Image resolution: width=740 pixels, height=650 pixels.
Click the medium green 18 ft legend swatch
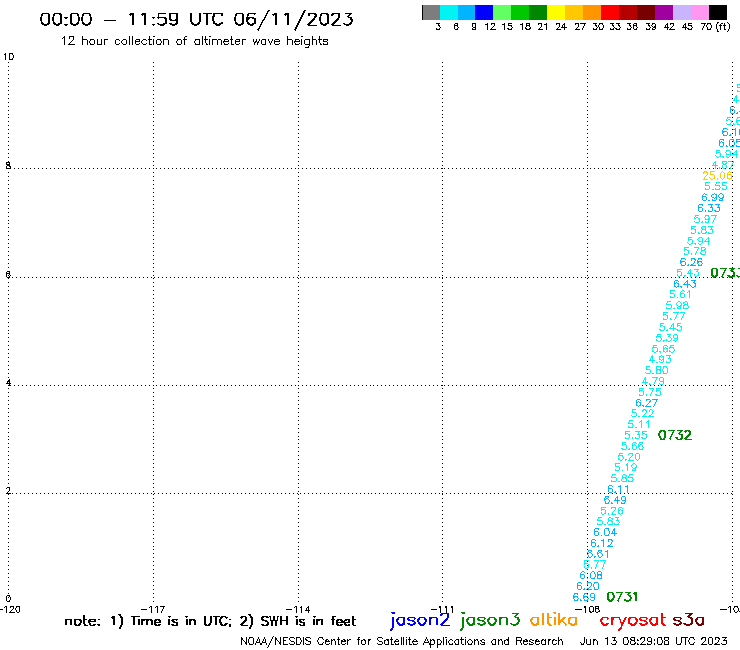(521, 12)
